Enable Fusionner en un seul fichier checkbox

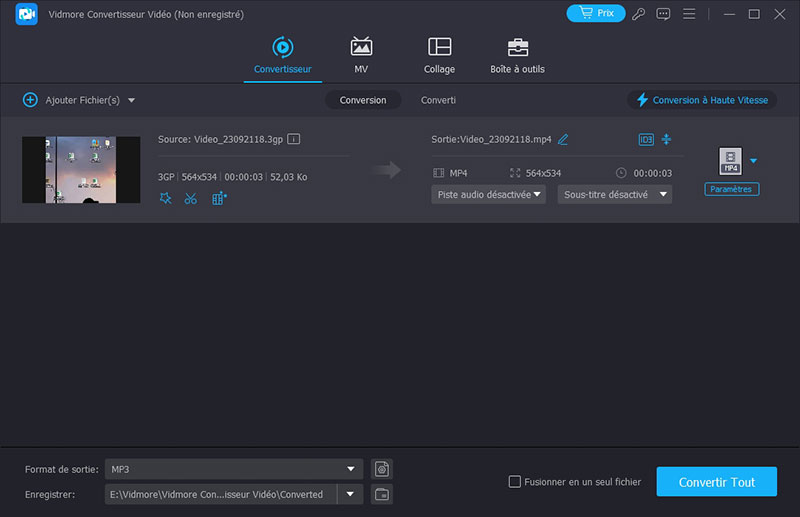pos(515,482)
